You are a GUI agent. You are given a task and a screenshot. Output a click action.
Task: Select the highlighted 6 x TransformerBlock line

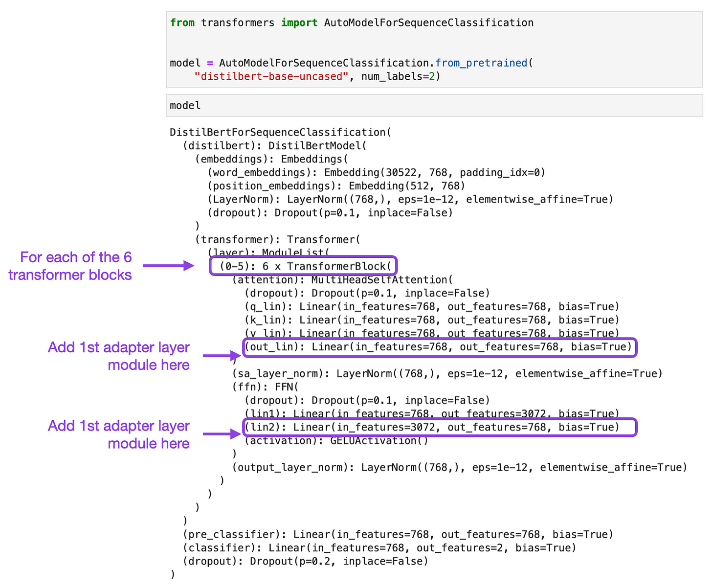(x=303, y=266)
